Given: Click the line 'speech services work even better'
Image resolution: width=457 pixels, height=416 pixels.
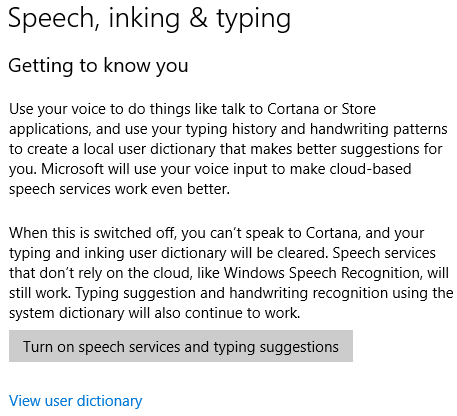Looking at the screenshot, I should (x=119, y=189).
